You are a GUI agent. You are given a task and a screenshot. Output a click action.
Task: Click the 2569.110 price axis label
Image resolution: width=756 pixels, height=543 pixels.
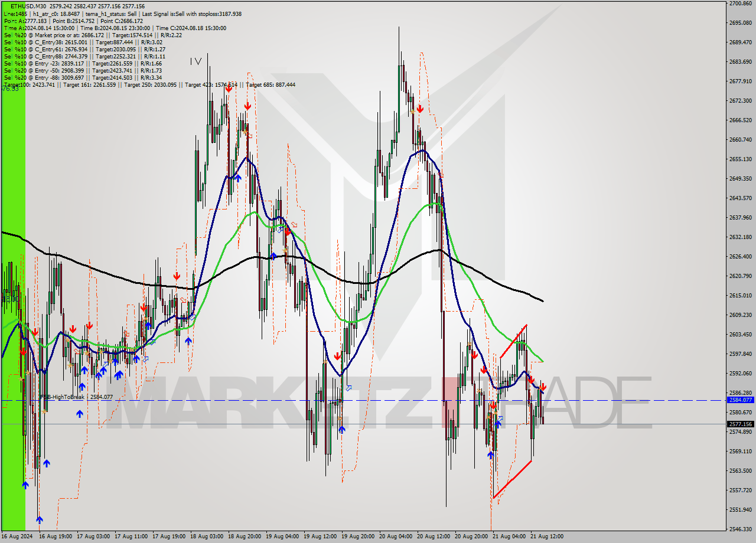(x=741, y=452)
